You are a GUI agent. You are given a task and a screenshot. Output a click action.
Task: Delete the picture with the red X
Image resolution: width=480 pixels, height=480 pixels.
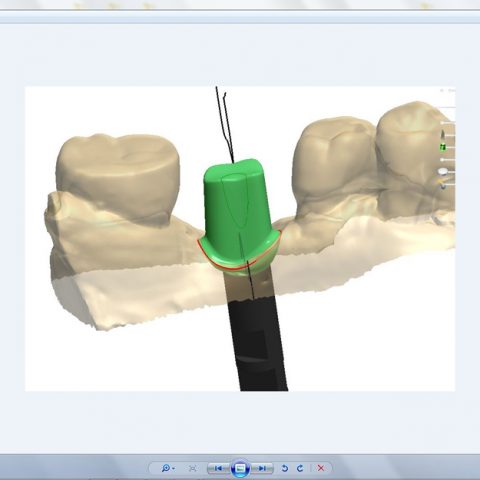321,468
